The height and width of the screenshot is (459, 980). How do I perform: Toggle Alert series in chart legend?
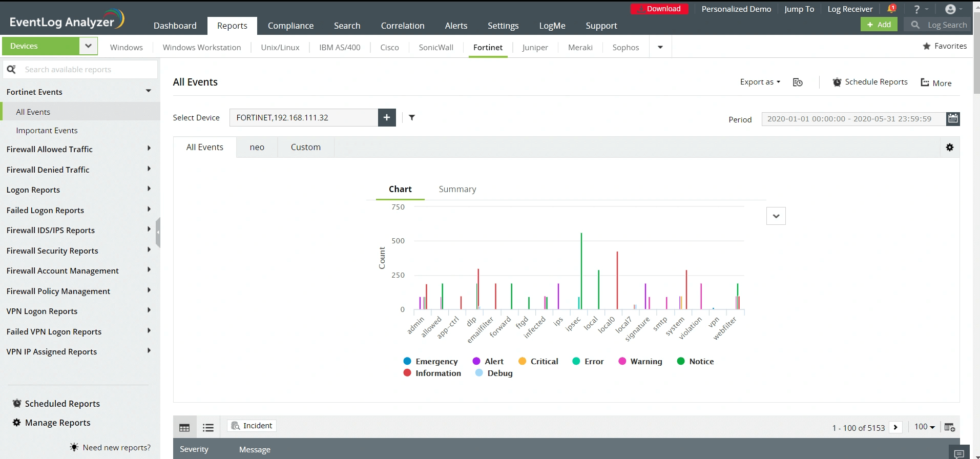click(488, 361)
